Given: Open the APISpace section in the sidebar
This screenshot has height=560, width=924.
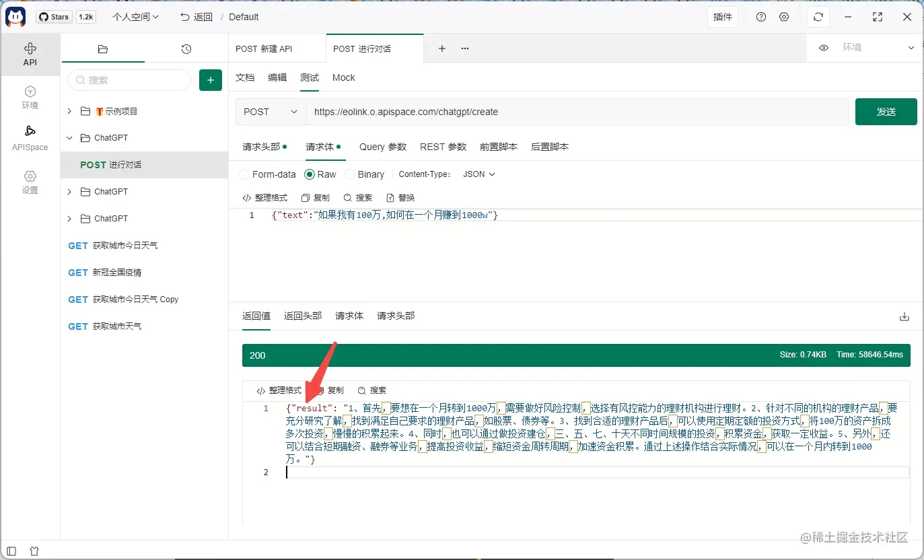Looking at the screenshot, I should (x=30, y=138).
